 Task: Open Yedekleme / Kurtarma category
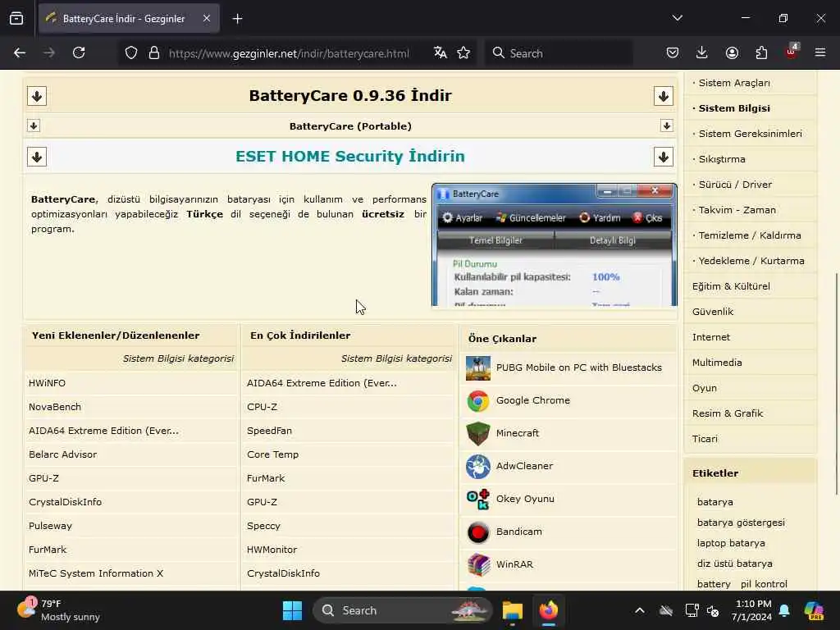click(751, 261)
